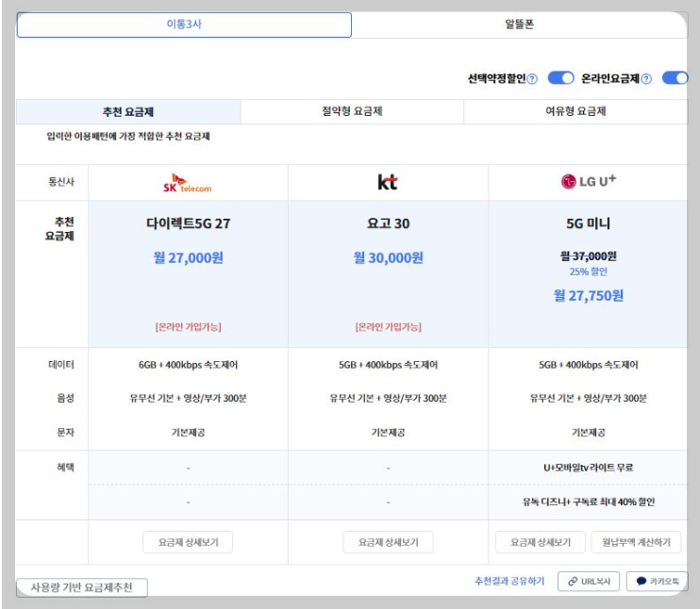This screenshot has width=700, height=609.
Task: Click the kt logo
Action: (388, 182)
